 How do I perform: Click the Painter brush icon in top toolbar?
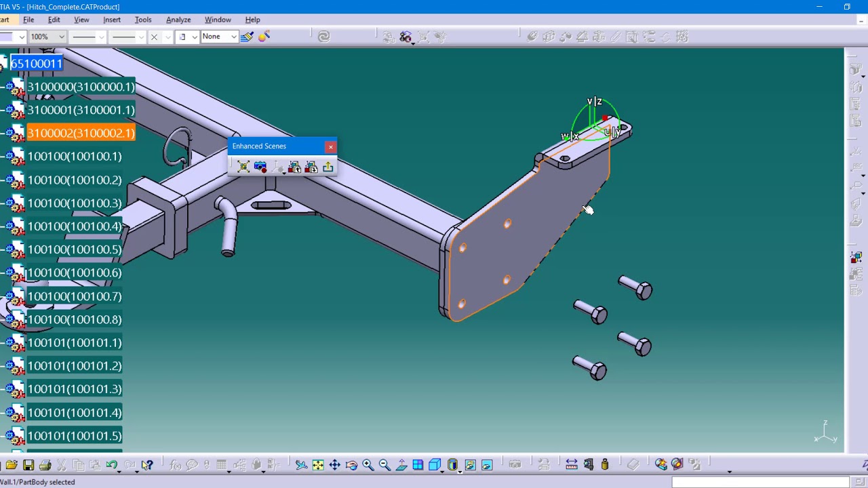point(247,37)
